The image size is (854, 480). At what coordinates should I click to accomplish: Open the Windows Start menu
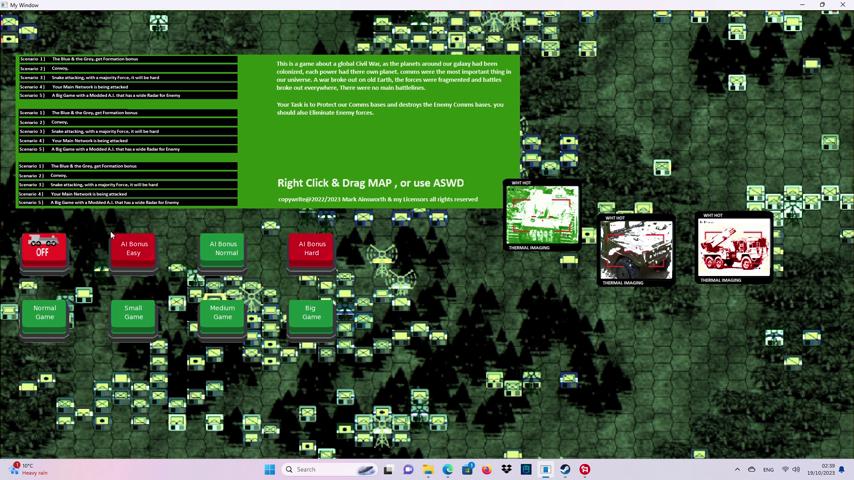point(270,469)
